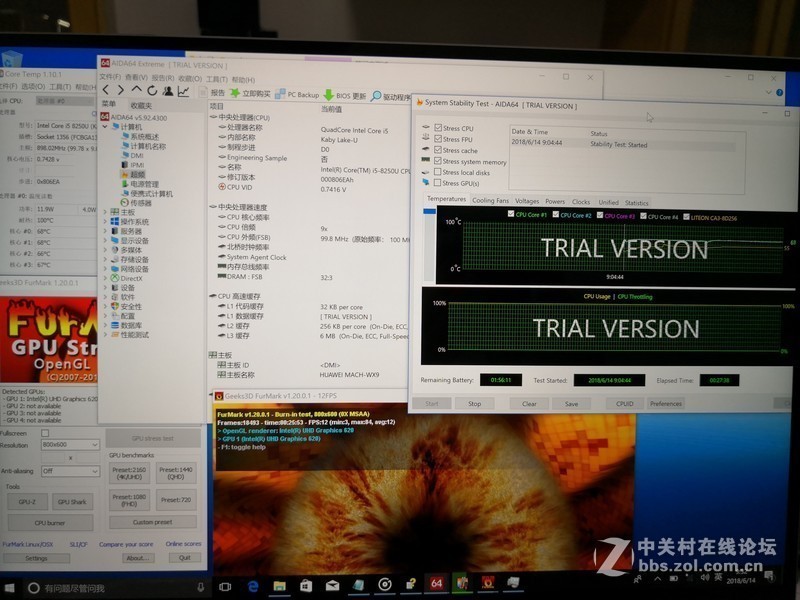Click the Online scores link in FurMark

tap(183, 544)
